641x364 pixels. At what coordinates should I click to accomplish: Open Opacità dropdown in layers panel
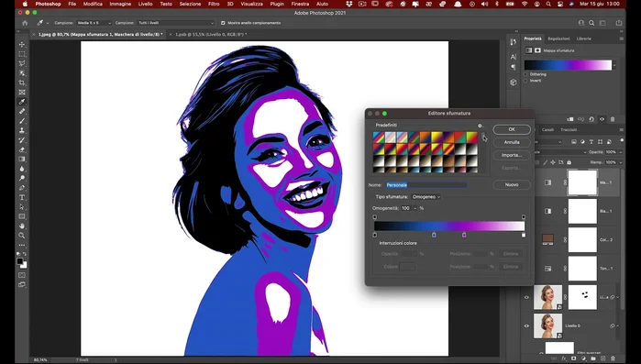(620, 152)
